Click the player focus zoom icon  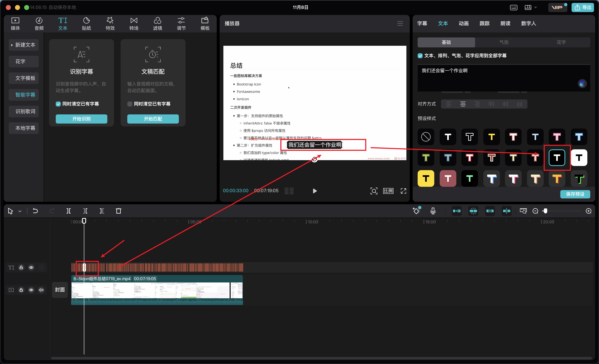point(374,191)
